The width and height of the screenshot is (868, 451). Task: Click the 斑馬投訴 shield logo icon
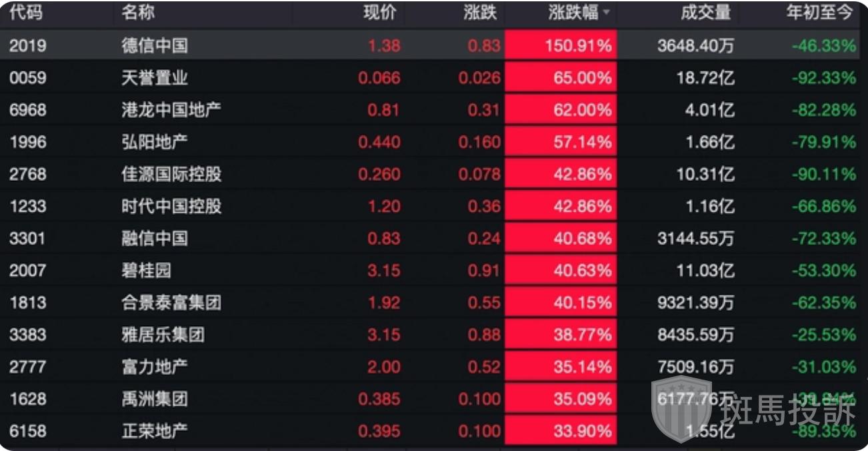(681, 408)
